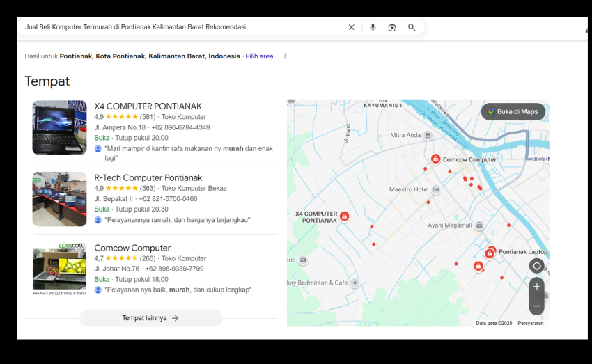Center map on my location
Screen dimensions: 592x364
[536, 266]
